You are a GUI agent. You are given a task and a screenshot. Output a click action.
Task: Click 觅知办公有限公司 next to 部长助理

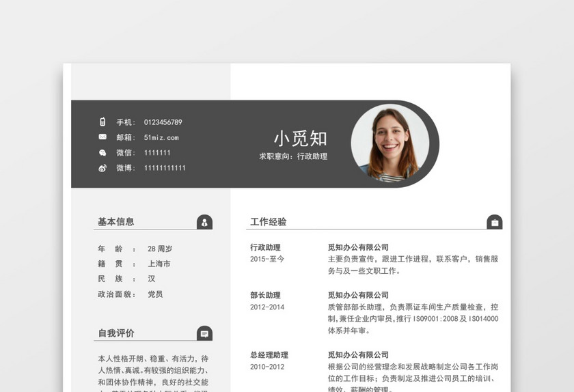[x=358, y=296]
